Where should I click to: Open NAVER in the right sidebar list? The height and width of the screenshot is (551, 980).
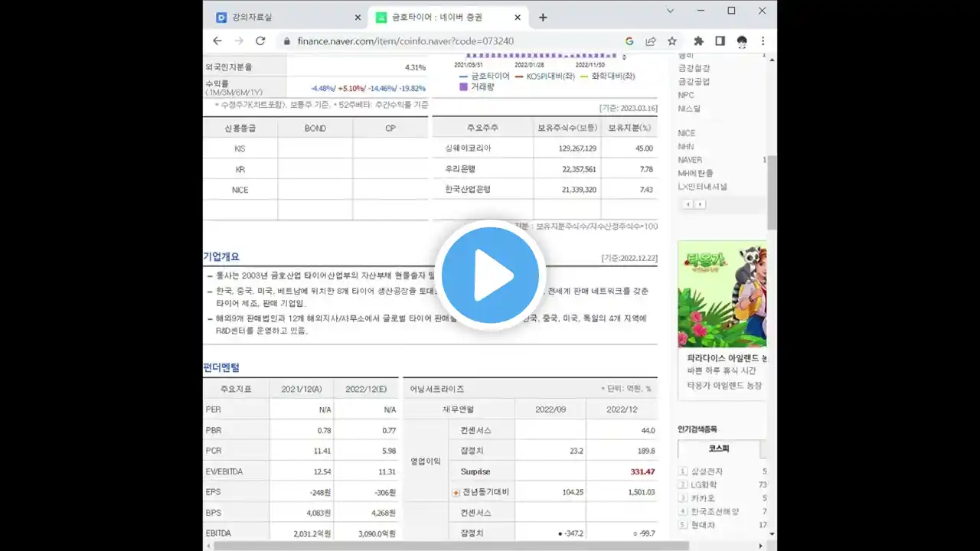[x=690, y=160]
